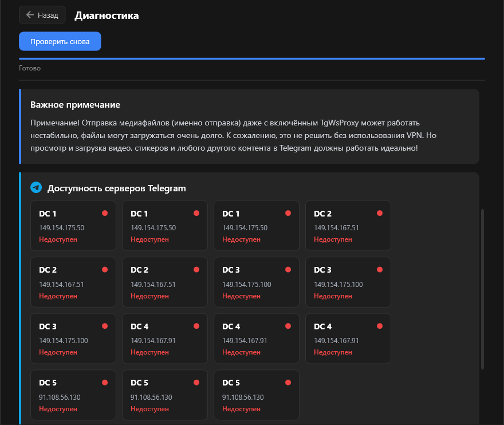
Task: Click the Telegram paper-plane icon
Action: click(36, 187)
